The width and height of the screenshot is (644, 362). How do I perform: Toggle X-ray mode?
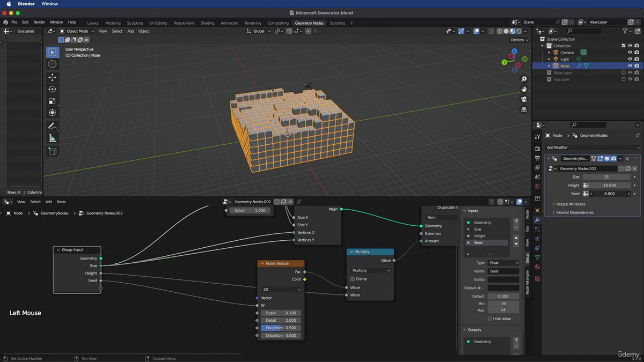click(491, 31)
